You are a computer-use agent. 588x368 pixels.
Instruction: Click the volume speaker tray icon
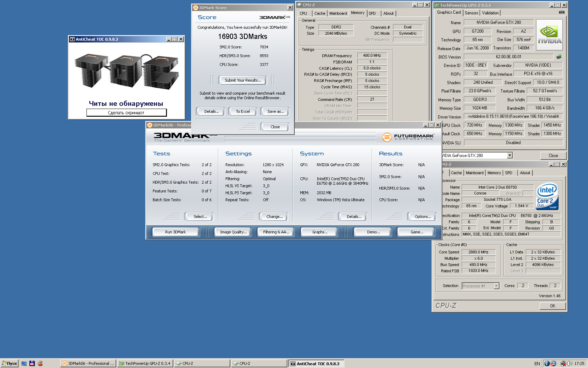(x=569, y=363)
